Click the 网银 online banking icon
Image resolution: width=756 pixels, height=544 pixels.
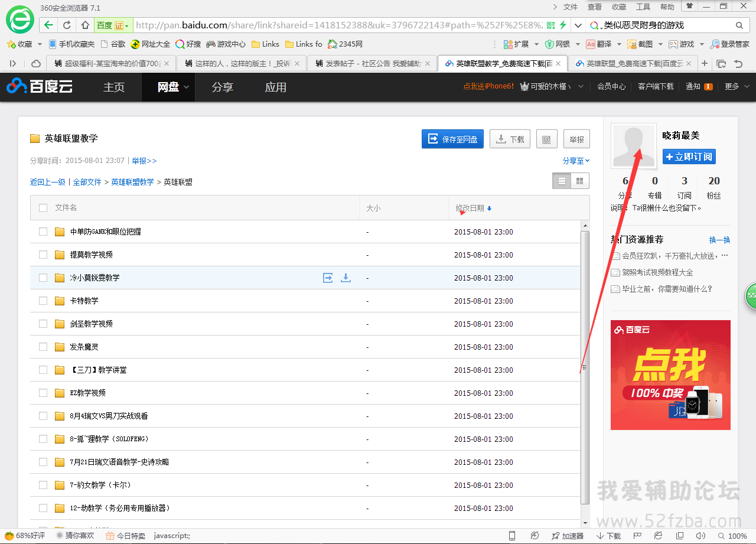click(558, 44)
